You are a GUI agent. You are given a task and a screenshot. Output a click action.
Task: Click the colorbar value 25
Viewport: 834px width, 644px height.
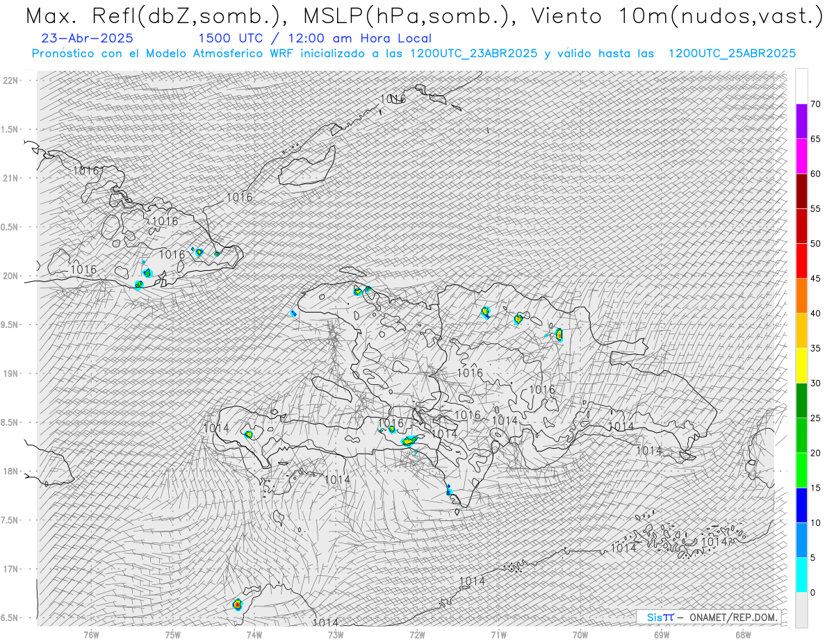pyautogui.click(x=816, y=418)
